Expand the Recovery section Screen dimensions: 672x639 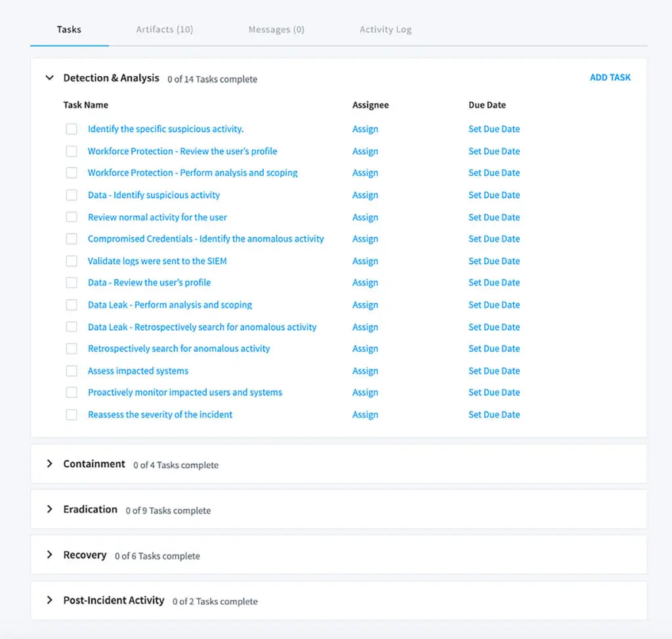tap(49, 554)
